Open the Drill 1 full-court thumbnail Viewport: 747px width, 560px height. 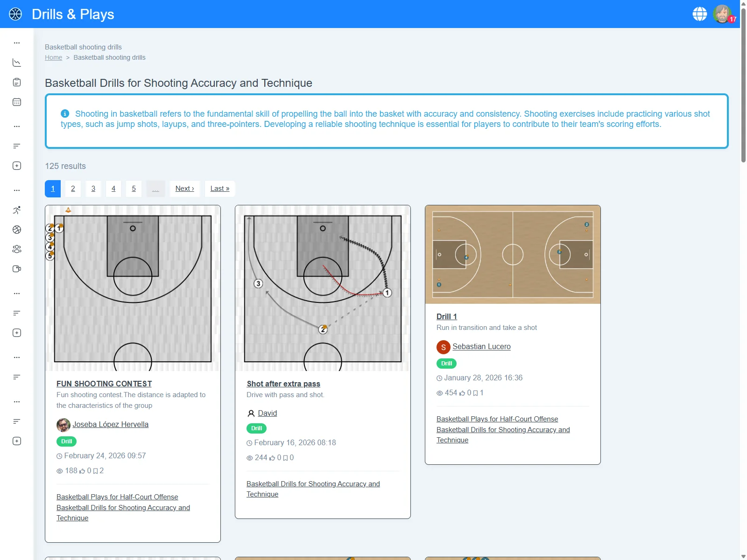pos(513,254)
